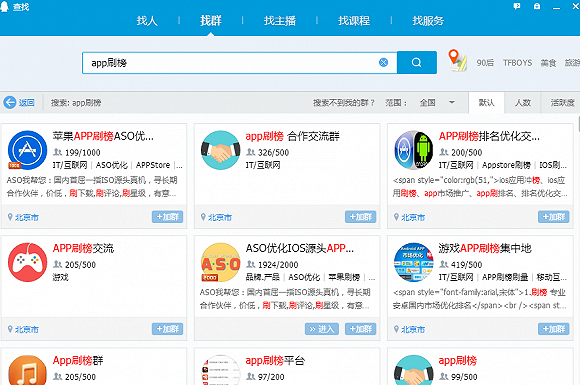This screenshot has height=385, width=580.
Task: Click 北京市 location in 游戏APP刷榜集中地 card
Action: pos(413,330)
